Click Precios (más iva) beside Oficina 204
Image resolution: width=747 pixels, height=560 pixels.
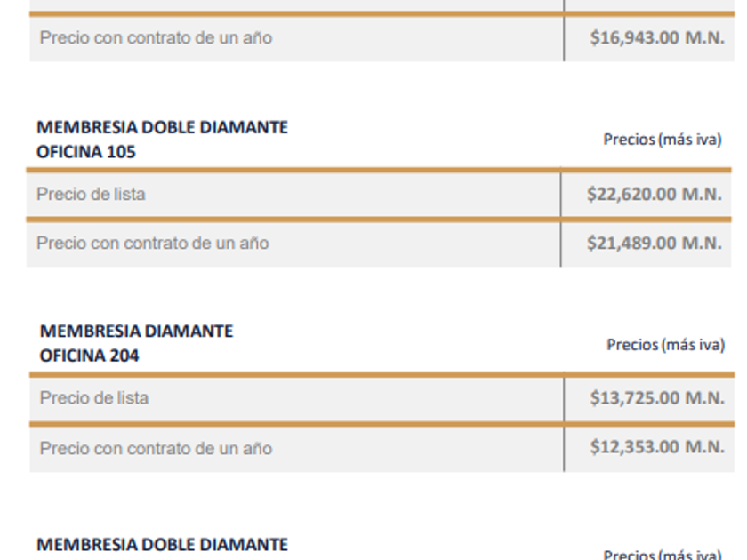[665, 344]
